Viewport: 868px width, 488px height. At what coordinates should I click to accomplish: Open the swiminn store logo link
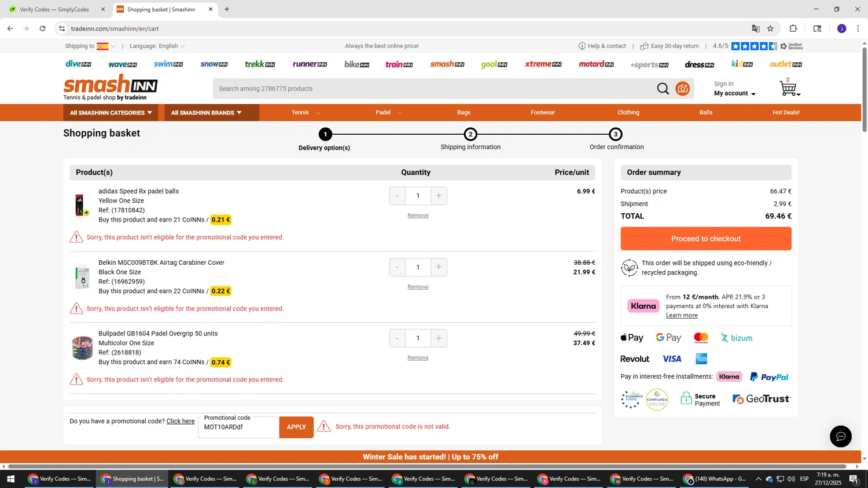[x=168, y=64]
